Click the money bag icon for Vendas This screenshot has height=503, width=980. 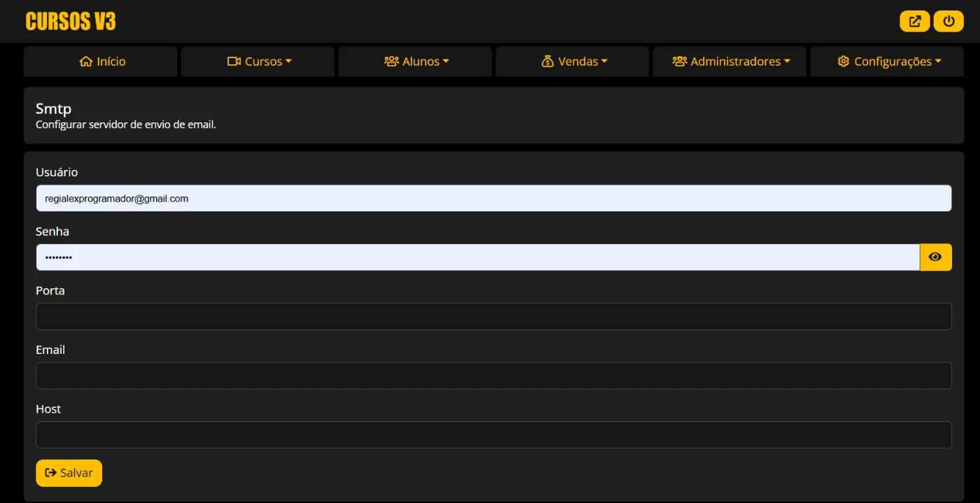pyautogui.click(x=547, y=62)
